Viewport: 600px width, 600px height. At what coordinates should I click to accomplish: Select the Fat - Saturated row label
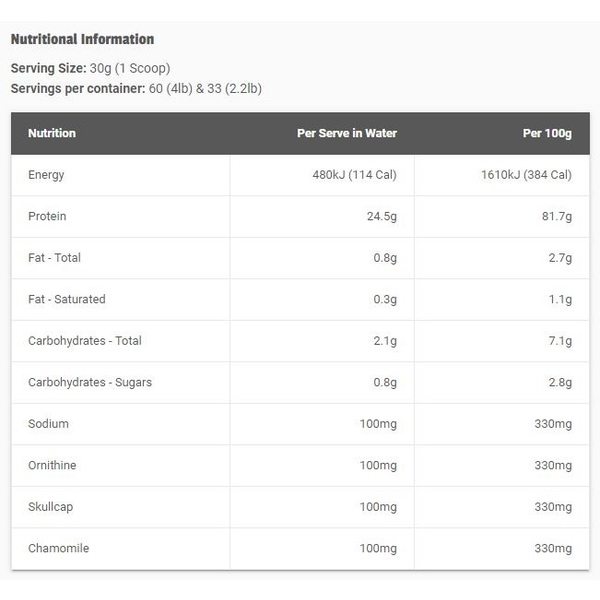(x=67, y=299)
